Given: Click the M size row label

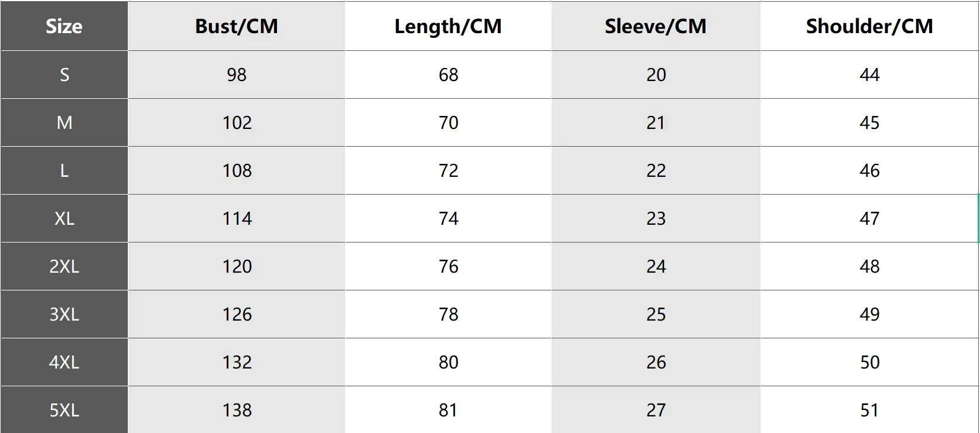Looking at the screenshot, I should tap(64, 122).
